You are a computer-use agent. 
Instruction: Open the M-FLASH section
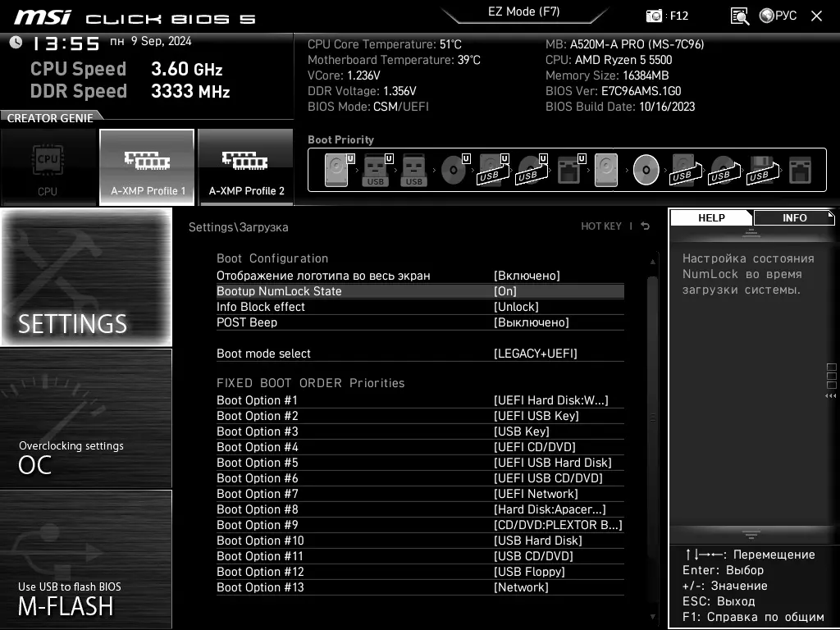[x=86, y=559]
